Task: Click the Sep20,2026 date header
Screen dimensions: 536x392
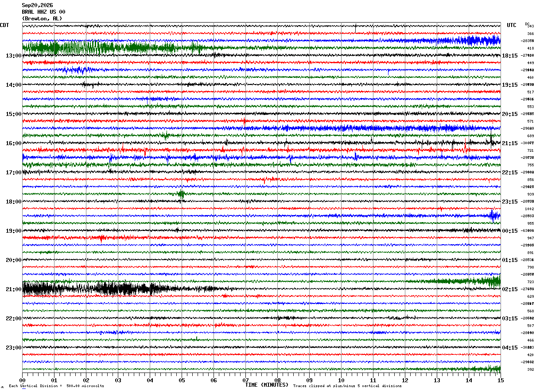Action: pos(37,5)
